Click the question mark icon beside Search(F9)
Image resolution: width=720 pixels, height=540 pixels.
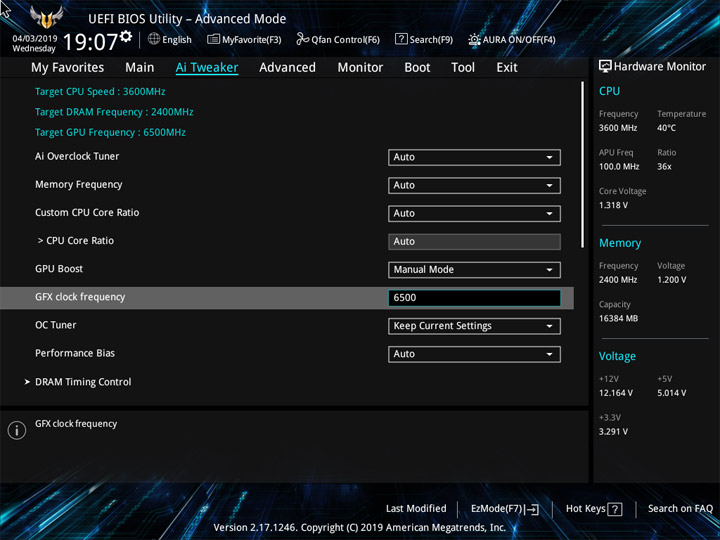click(401, 39)
